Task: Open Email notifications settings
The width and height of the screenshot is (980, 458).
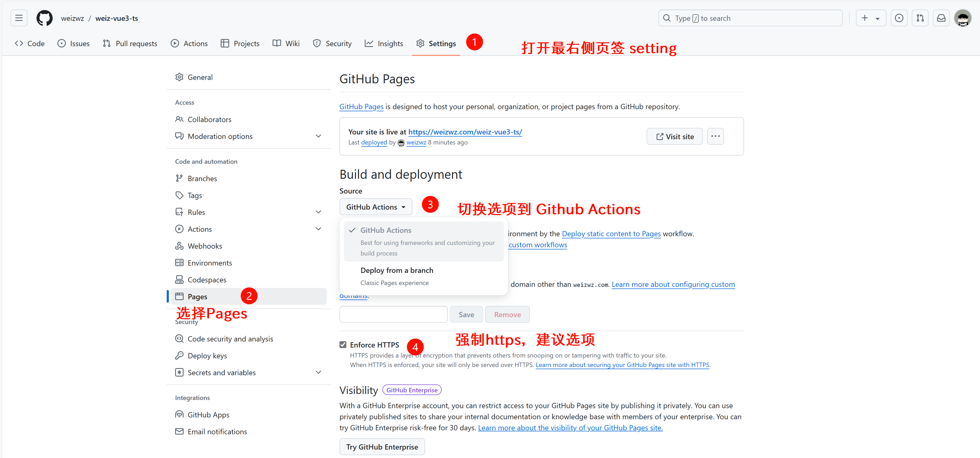Action: point(217,431)
